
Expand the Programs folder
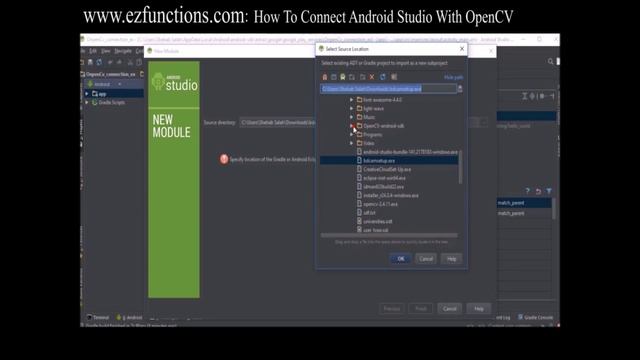(x=351, y=135)
